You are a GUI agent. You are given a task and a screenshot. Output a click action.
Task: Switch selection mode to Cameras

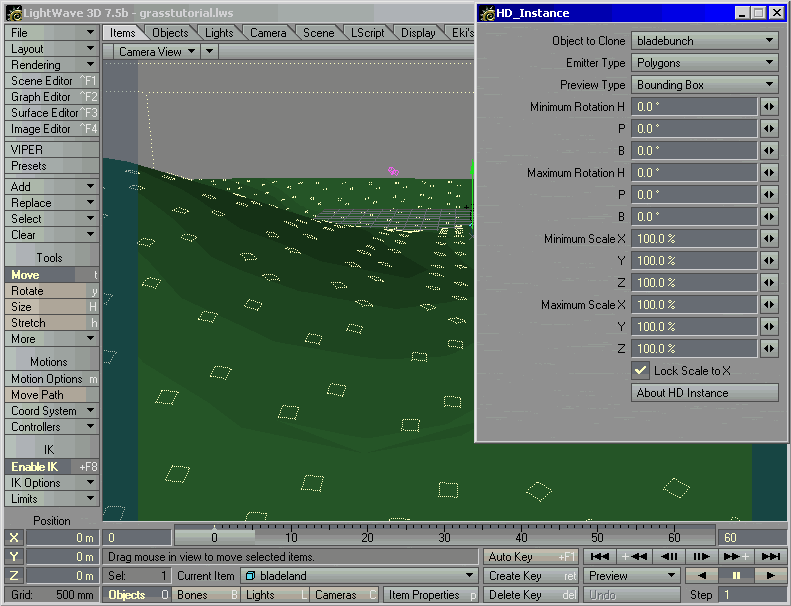[x=344, y=594]
